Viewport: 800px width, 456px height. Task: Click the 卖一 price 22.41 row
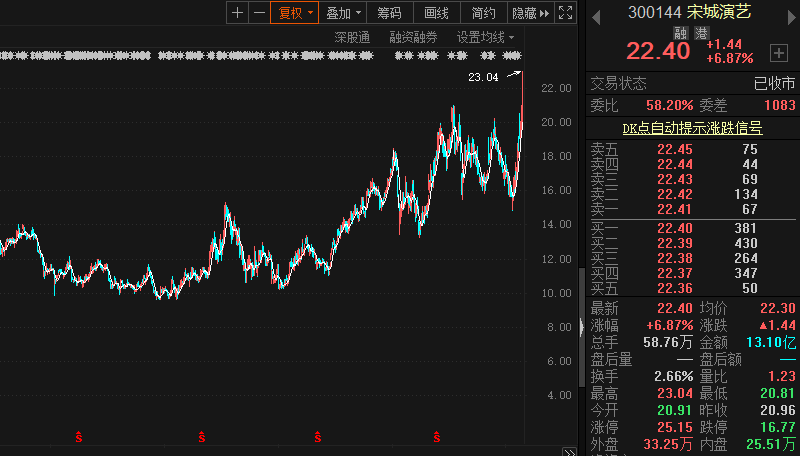[x=690, y=208]
